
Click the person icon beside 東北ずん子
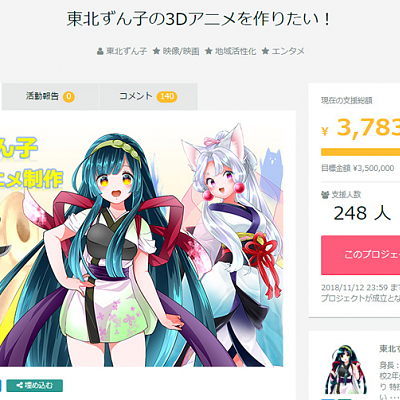click(x=100, y=52)
